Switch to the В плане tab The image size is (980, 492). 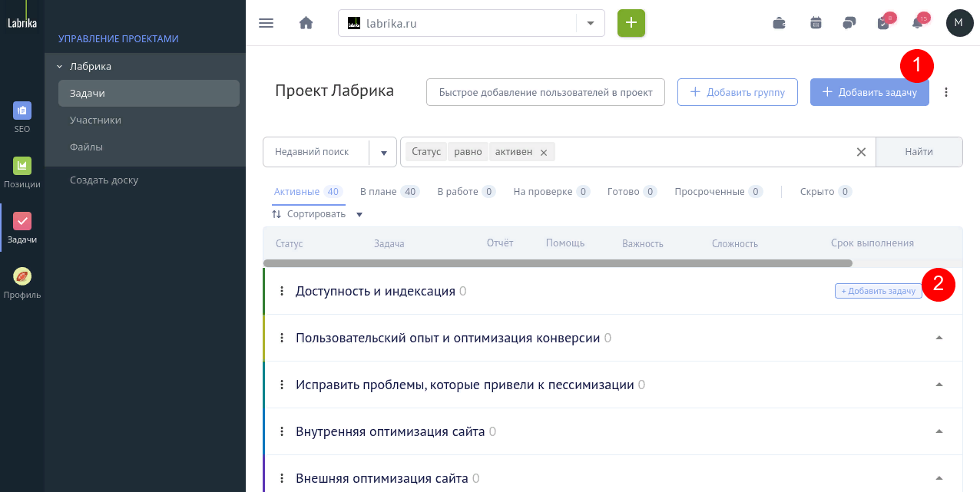pyautogui.click(x=389, y=192)
